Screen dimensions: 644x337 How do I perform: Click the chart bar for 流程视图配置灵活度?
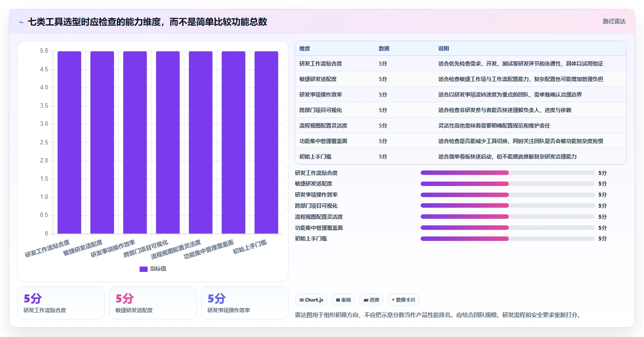[200, 142]
